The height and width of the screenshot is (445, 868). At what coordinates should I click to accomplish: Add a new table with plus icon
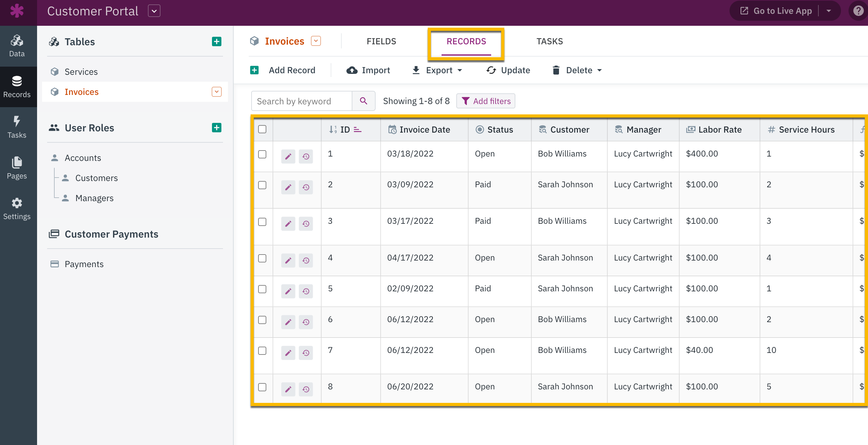point(217,41)
